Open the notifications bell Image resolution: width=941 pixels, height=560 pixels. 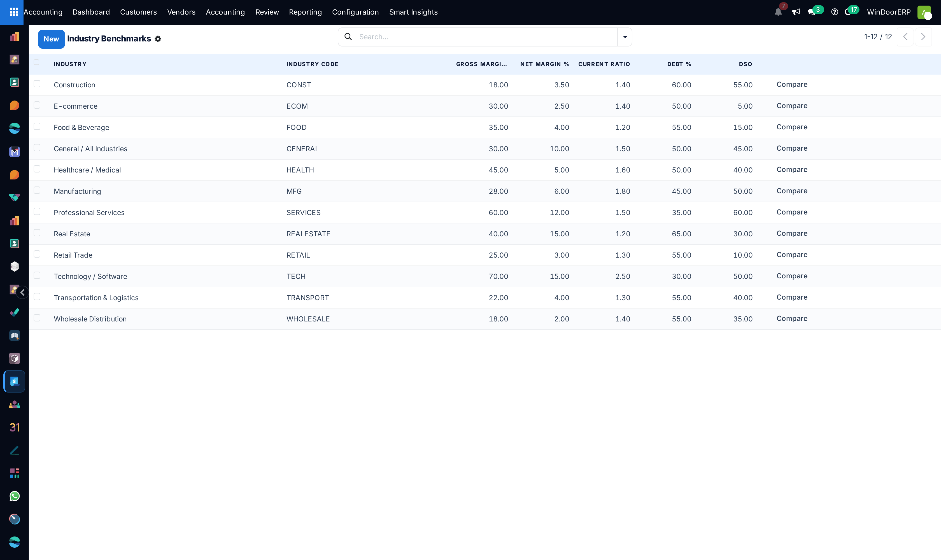click(x=778, y=12)
